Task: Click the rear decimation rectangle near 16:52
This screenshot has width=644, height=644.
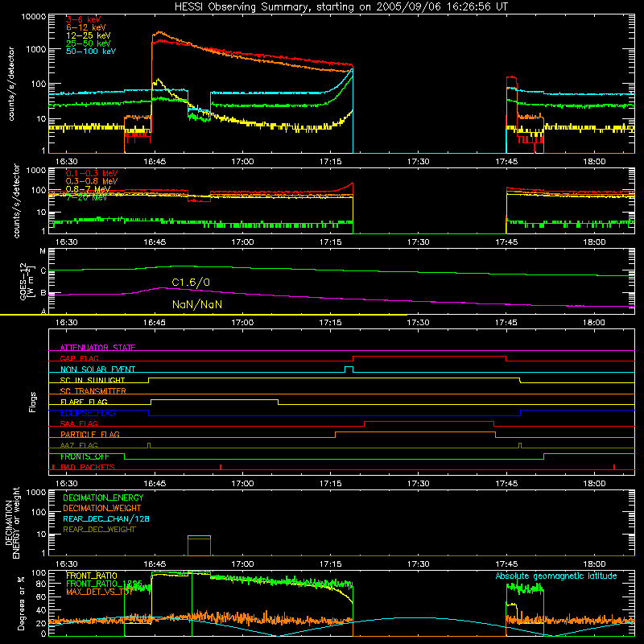Action: coord(199,546)
